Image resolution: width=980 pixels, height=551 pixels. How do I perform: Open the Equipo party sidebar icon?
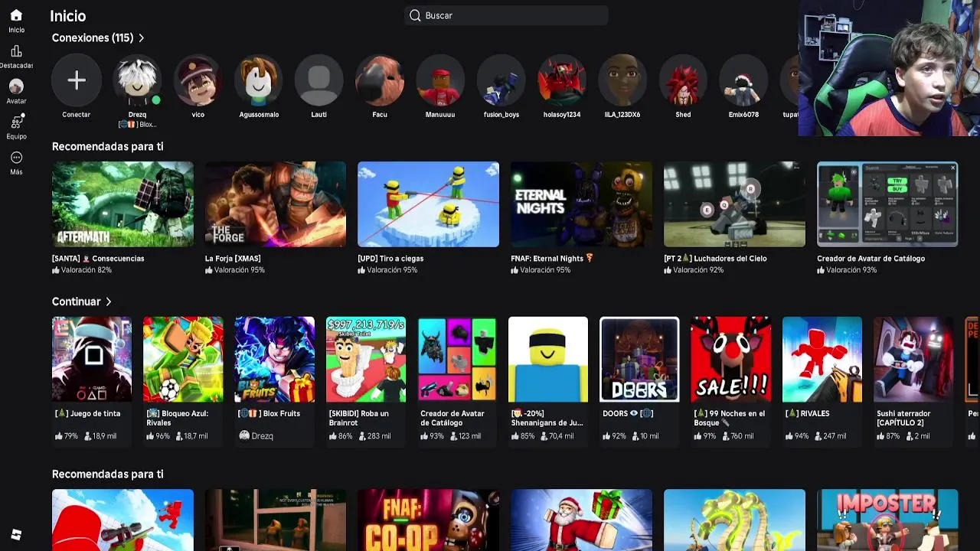(16, 122)
